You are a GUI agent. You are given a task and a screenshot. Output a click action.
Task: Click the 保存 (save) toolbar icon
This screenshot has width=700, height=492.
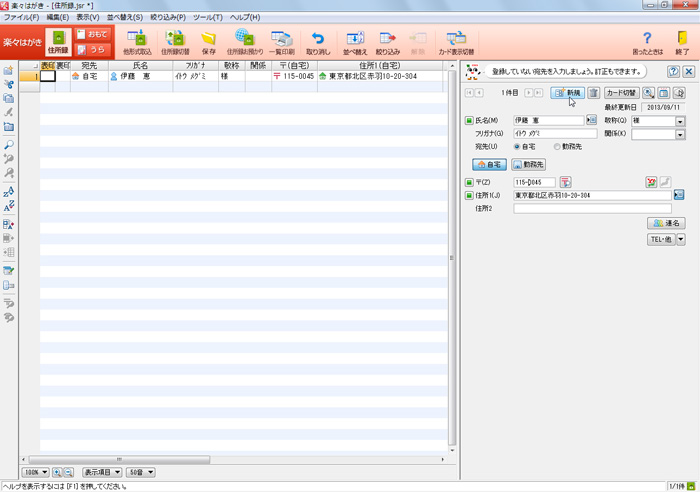point(208,42)
